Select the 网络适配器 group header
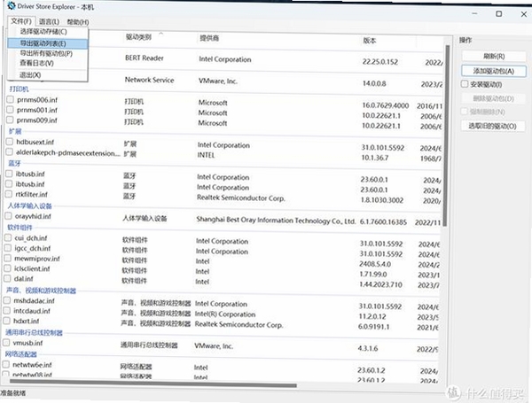This screenshot has height=403, width=532. click(x=20, y=354)
